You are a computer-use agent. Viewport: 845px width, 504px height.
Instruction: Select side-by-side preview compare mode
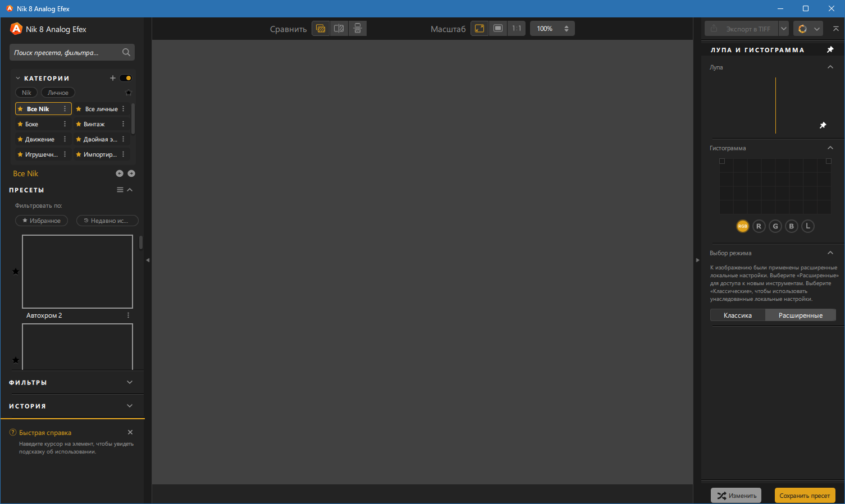358,29
